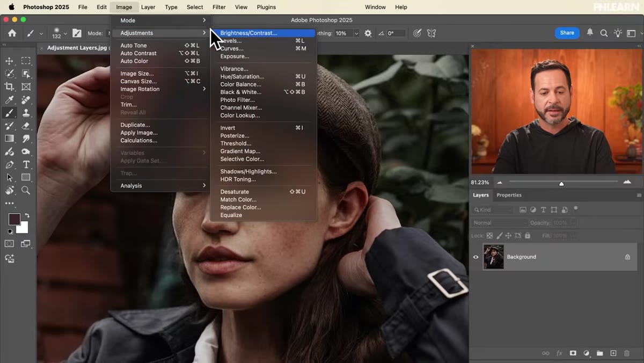644x363 pixels.
Task: Click the Search magnifier icon near Share
Action: tap(604, 33)
